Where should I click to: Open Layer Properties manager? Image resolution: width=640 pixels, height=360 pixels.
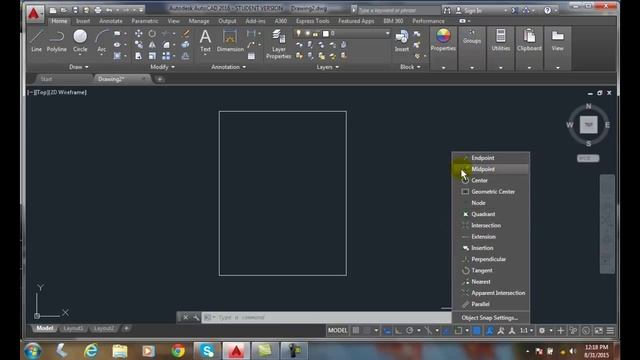(x=279, y=44)
